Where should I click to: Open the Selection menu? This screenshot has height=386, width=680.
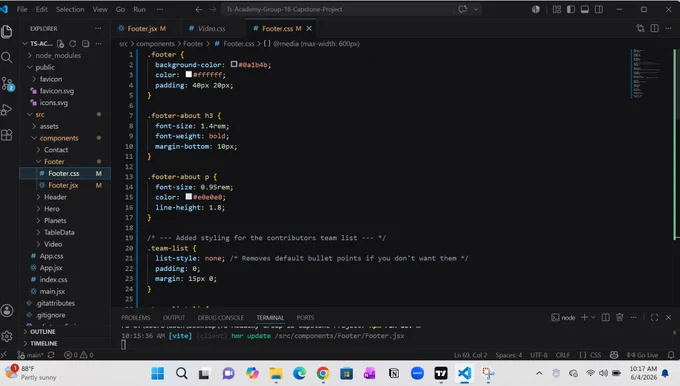tap(70, 9)
